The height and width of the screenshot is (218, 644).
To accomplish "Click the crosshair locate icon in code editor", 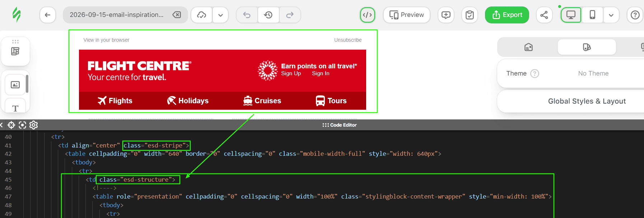I will click(11, 125).
